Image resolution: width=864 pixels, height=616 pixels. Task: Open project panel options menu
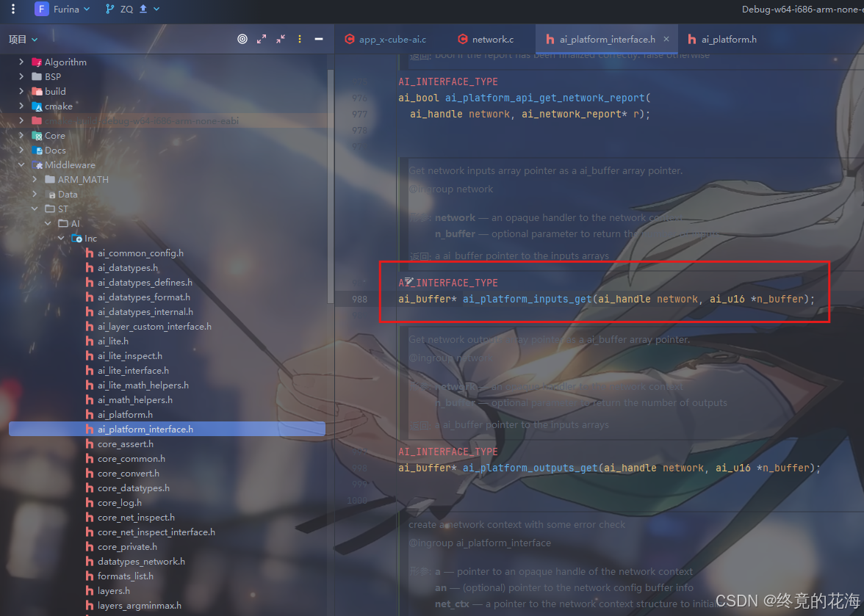click(300, 39)
